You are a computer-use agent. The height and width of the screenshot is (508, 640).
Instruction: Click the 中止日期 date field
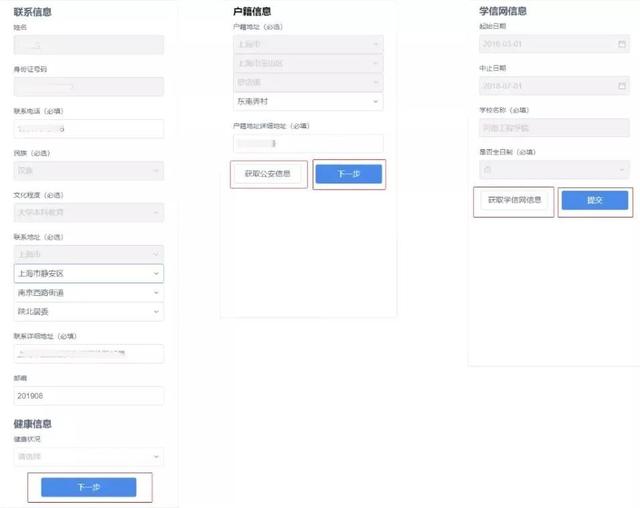coord(554,86)
